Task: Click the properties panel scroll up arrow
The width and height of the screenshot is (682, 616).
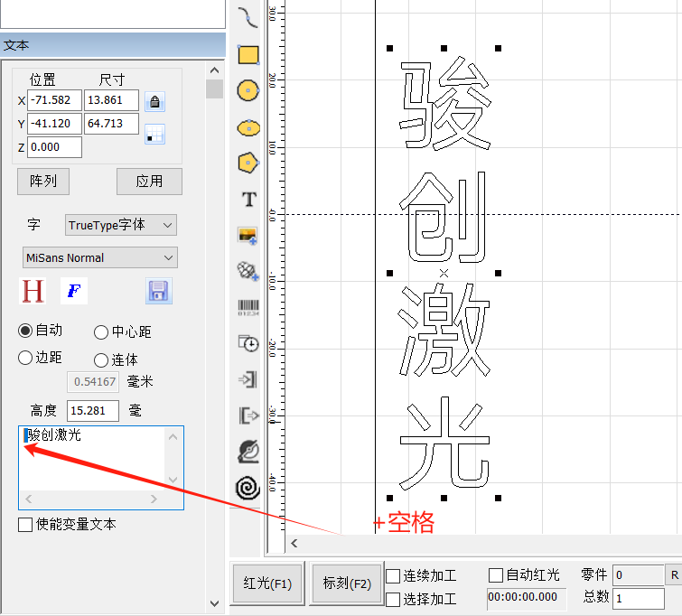Action: pyautogui.click(x=214, y=70)
